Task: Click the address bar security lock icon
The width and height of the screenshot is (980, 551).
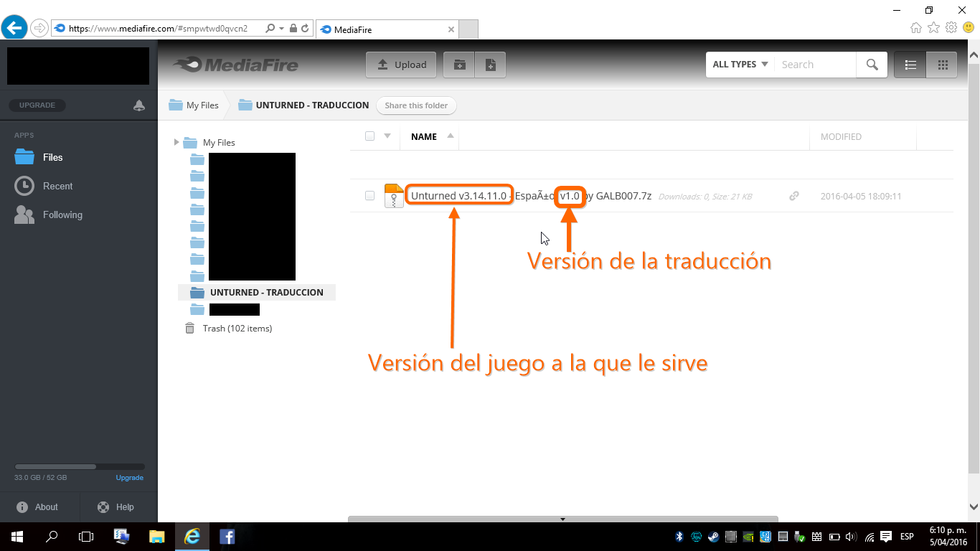Action: [x=293, y=29]
